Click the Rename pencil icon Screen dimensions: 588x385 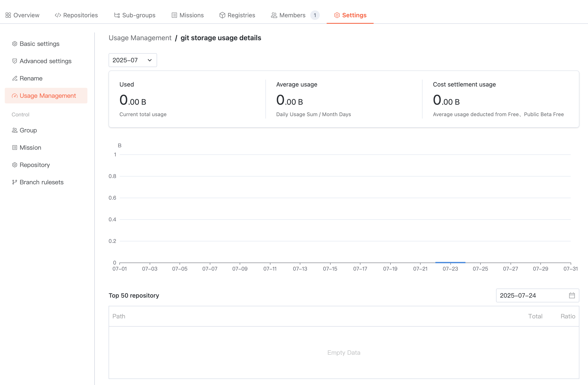(x=14, y=78)
